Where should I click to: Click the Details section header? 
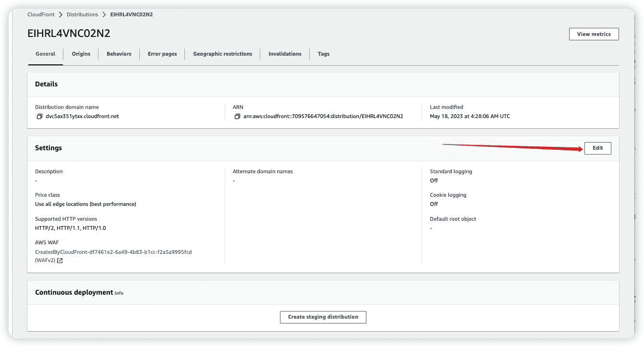click(x=47, y=84)
